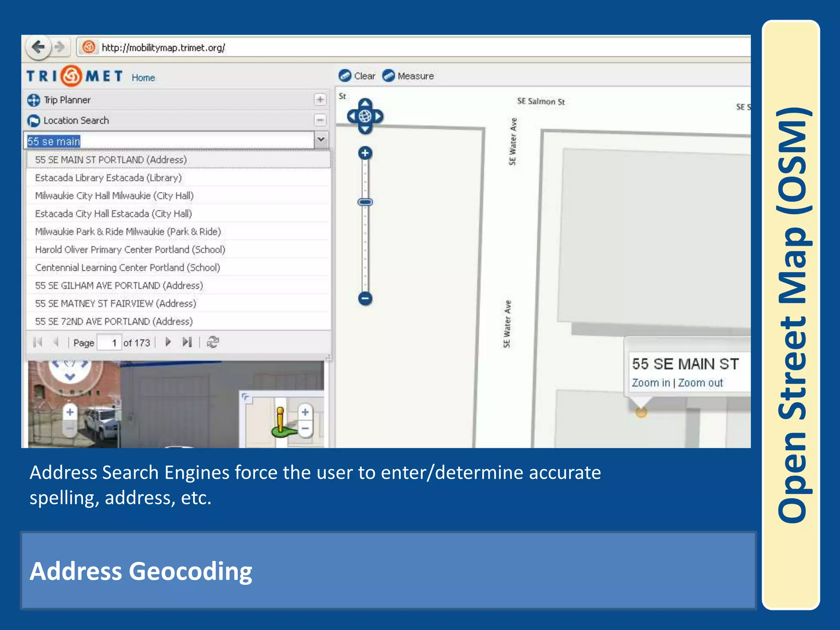Viewport: 840px width, 630px height.
Task: Open the location search dropdown arrow
Action: pos(321,140)
